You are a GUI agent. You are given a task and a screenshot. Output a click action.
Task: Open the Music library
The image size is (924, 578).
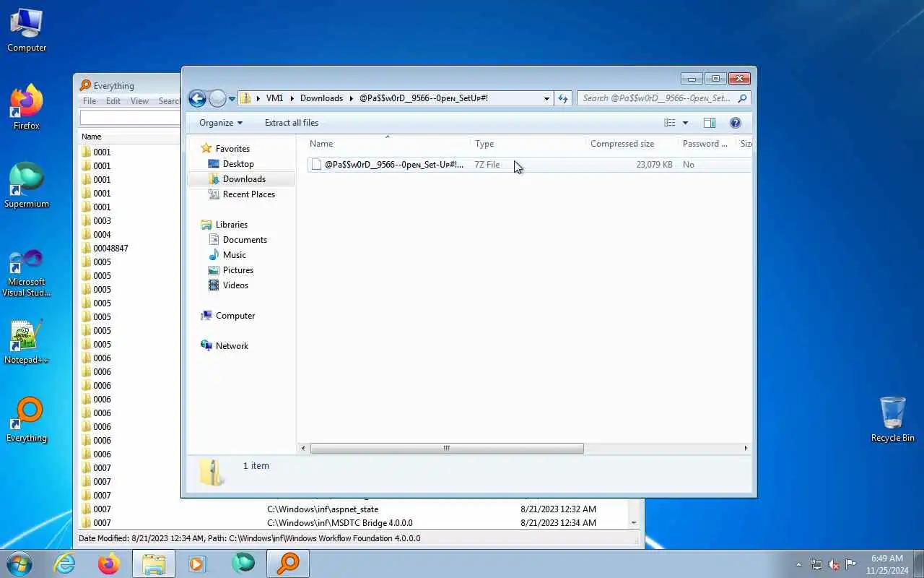coord(234,255)
